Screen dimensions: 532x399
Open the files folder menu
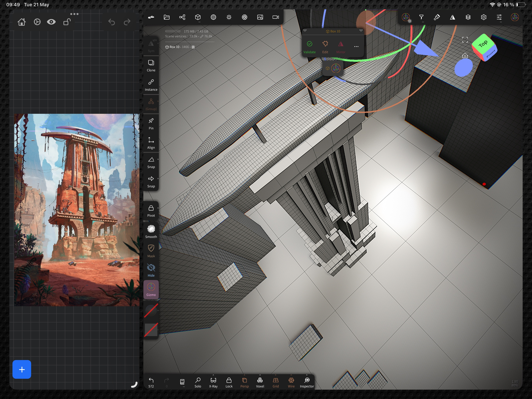167,17
